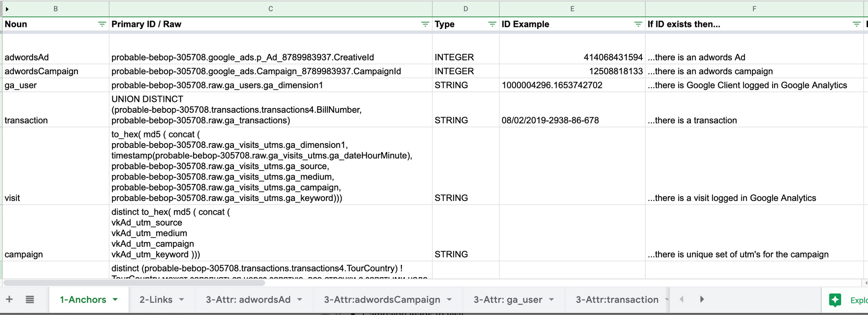868x315 pixels.
Task: Select column C header
Action: point(270,9)
